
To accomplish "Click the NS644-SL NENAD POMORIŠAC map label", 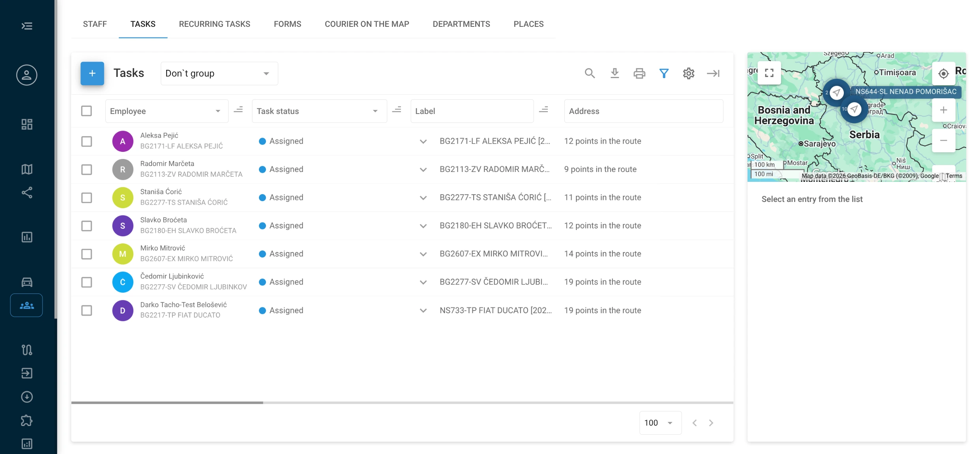I will coord(906,92).
